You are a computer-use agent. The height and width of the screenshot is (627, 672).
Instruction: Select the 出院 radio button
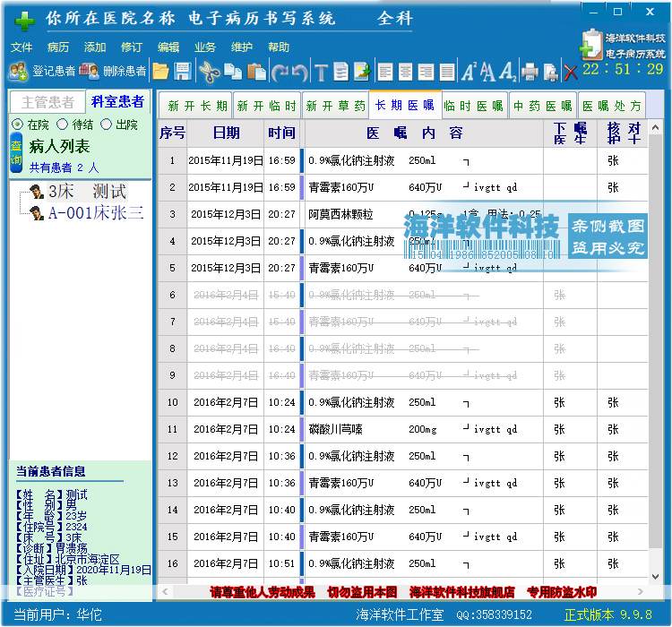[106, 125]
